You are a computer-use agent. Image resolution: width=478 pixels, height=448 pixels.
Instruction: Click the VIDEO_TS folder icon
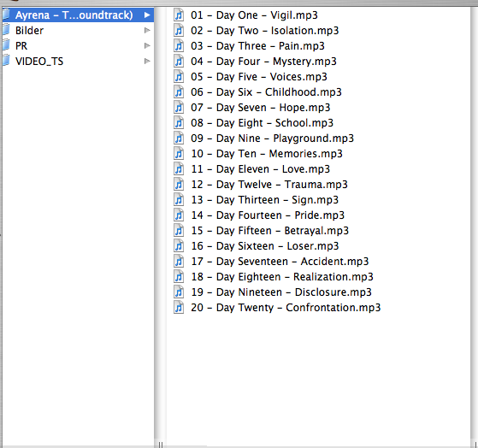pyautogui.click(x=6, y=61)
